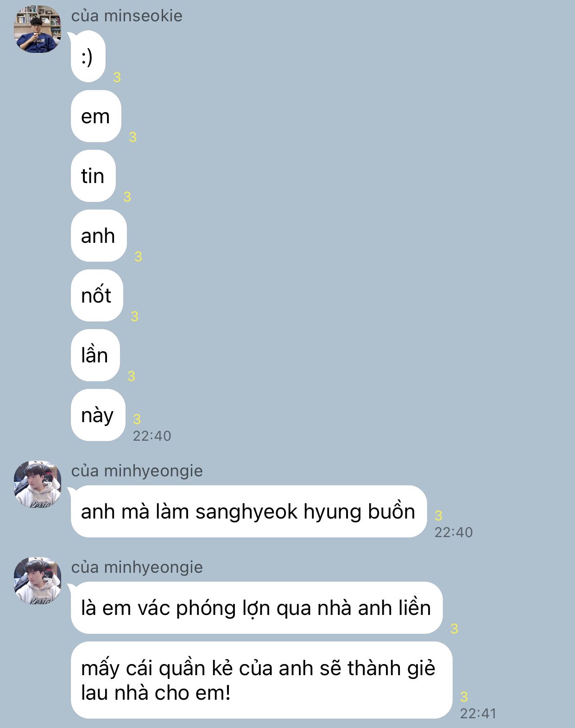Tap the 22:40 timestamp below "này"
This screenshot has height=728, width=575.
coord(152,436)
